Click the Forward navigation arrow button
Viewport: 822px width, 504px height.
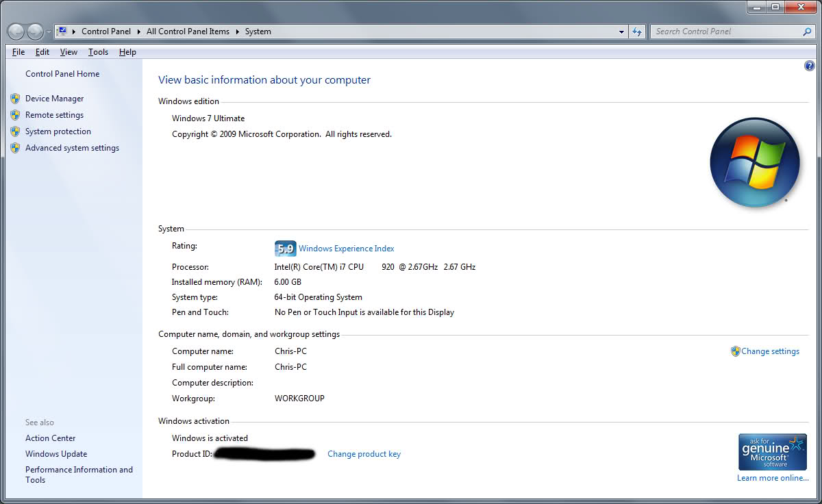(35, 32)
